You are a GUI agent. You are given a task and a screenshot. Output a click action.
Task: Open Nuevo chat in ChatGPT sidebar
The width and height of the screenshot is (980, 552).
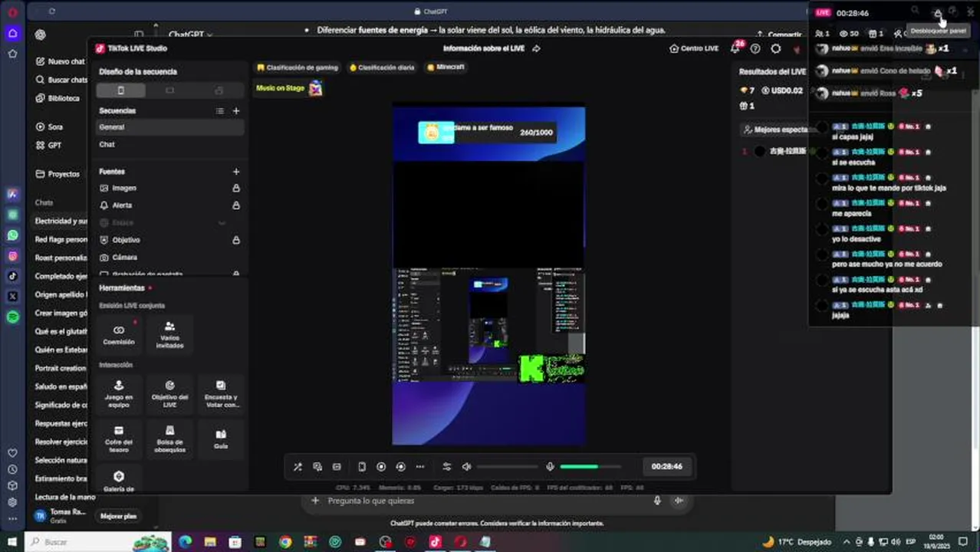tap(61, 61)
